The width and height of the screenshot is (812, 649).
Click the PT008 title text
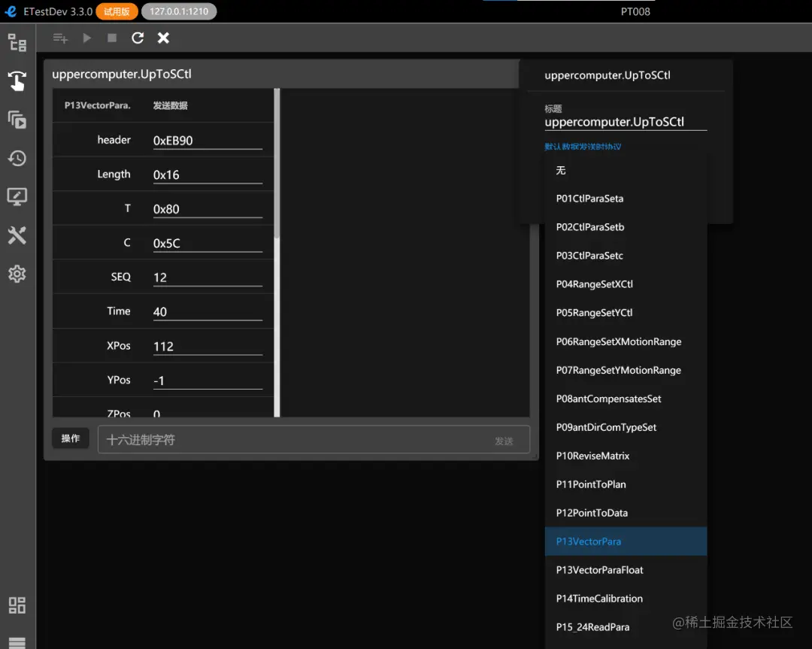(x=635, y=11)
